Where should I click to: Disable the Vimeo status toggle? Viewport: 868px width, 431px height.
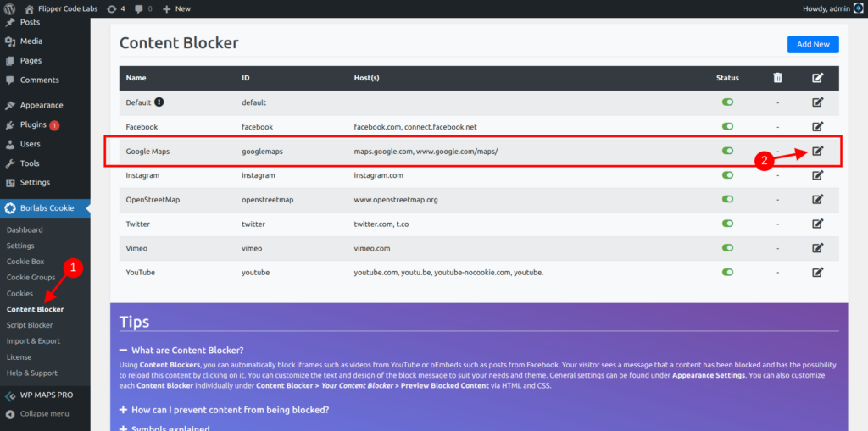[727, 248]
